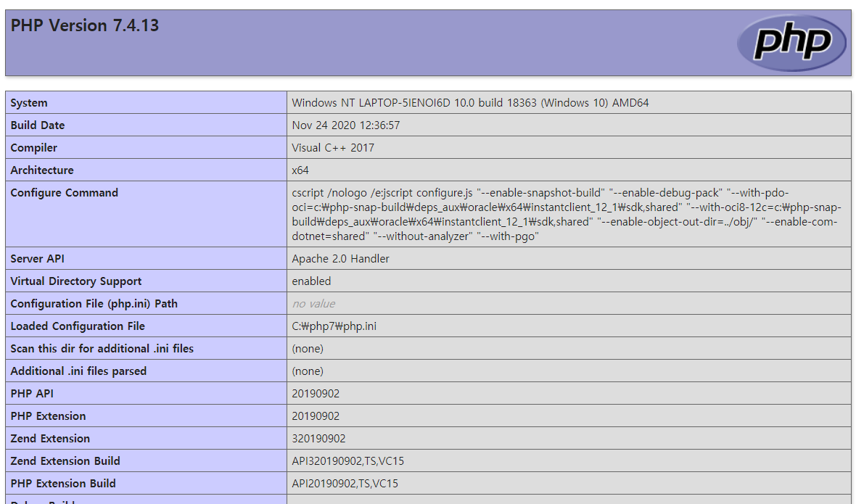856x504 pixels.
Task: Click 'Additional .ini files parsed' label
Action: (x=78, y=371)
